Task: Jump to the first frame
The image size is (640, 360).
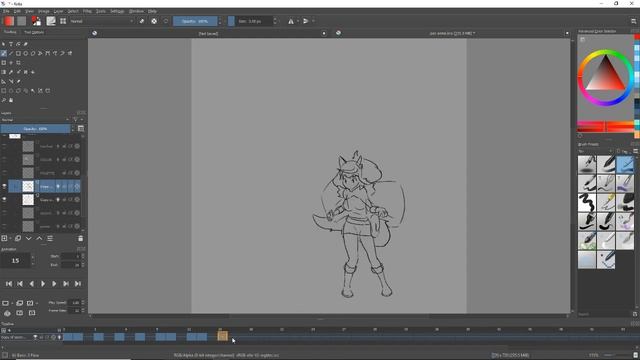Action: (9, 284)
